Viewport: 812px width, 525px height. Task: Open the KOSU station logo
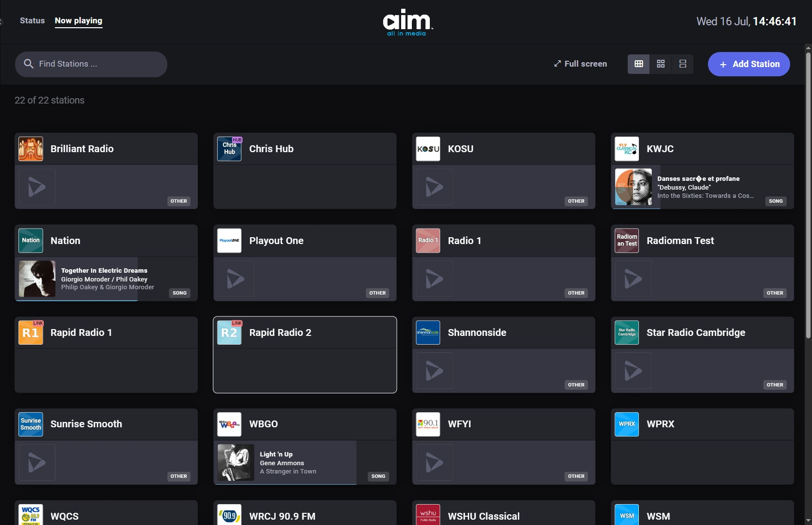point(428,149)
